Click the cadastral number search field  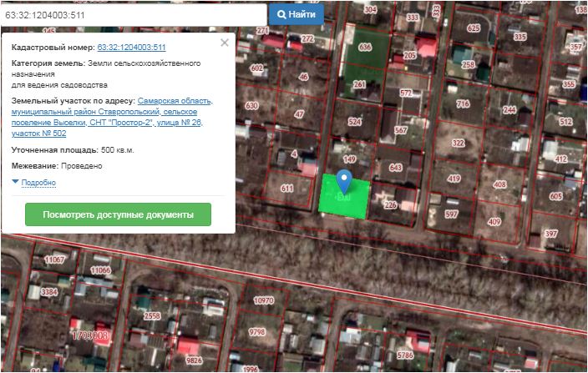[x=134, y=15]
